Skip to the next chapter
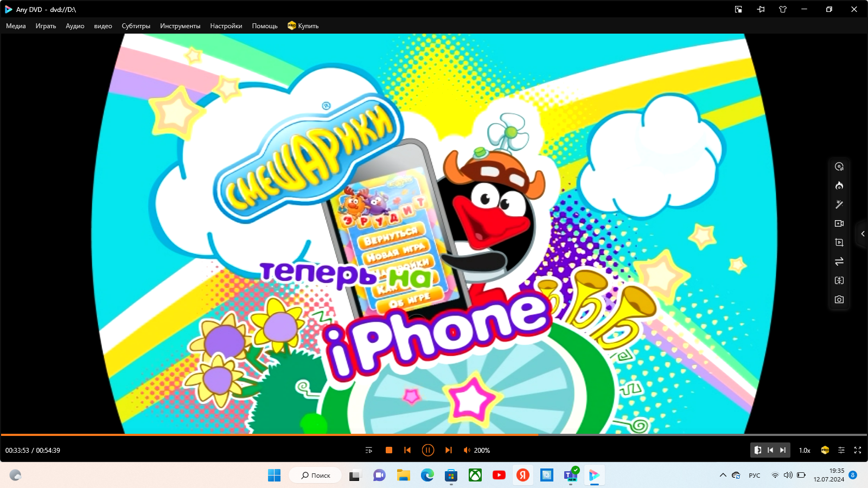 click(x=448, y=450)
